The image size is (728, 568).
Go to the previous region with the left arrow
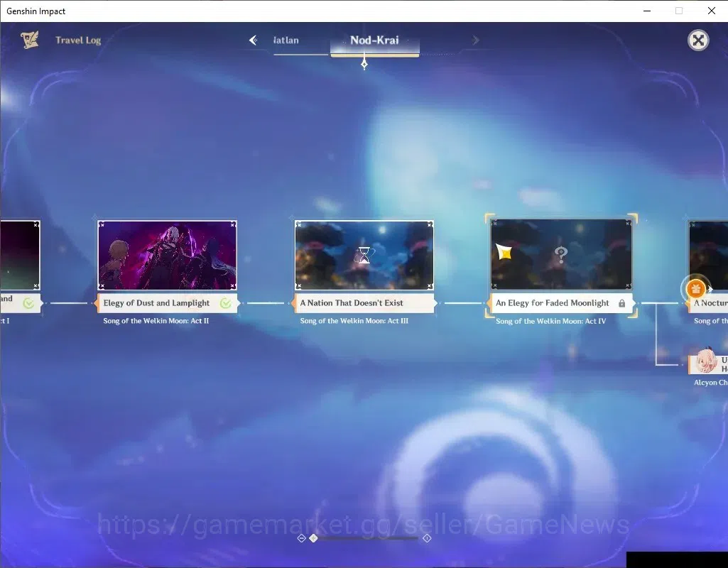[253, 40]
